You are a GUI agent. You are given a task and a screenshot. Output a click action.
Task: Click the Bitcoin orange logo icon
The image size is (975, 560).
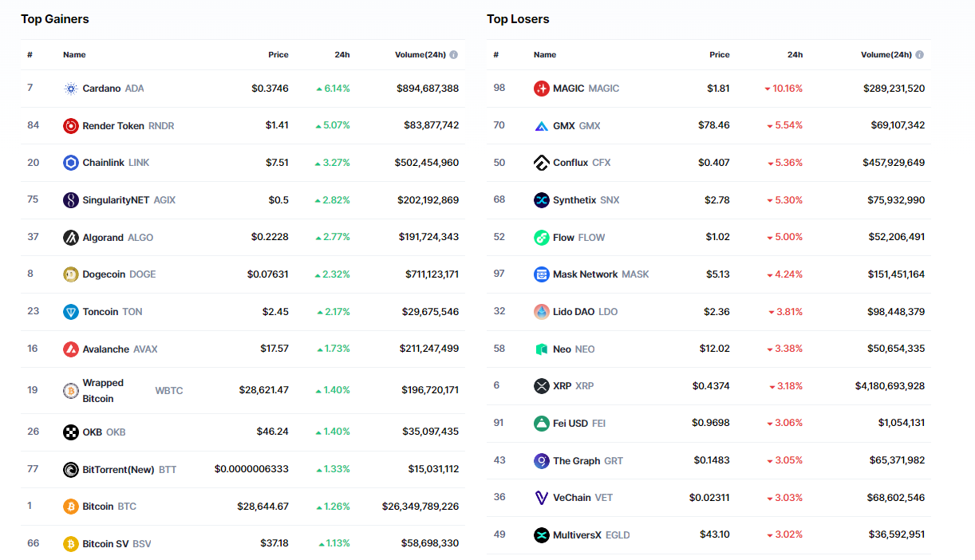pos(71,507)
